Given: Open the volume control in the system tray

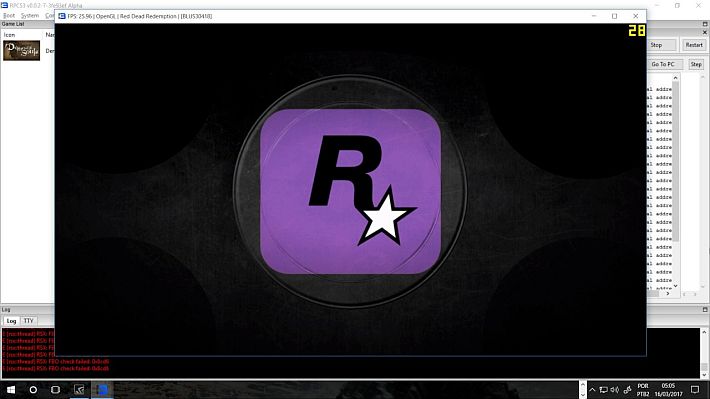Looking at the screenshot, I should tap(614, 389).
